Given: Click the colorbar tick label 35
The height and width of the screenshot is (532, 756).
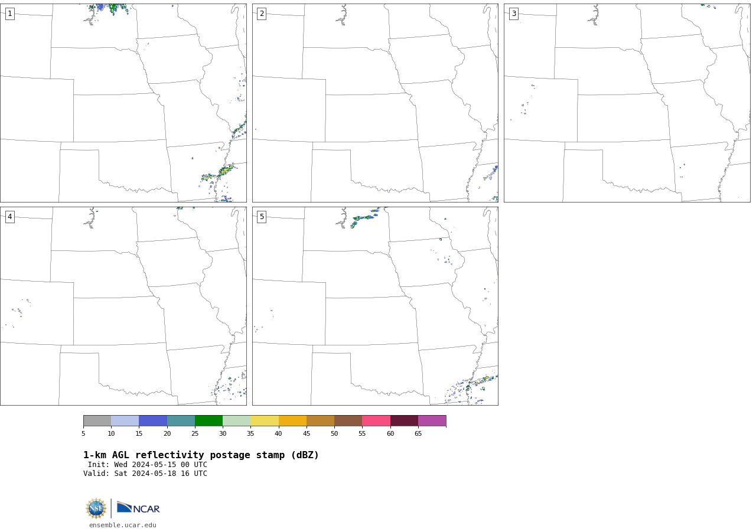Looking at the screenshot, I should pos(250,434).
